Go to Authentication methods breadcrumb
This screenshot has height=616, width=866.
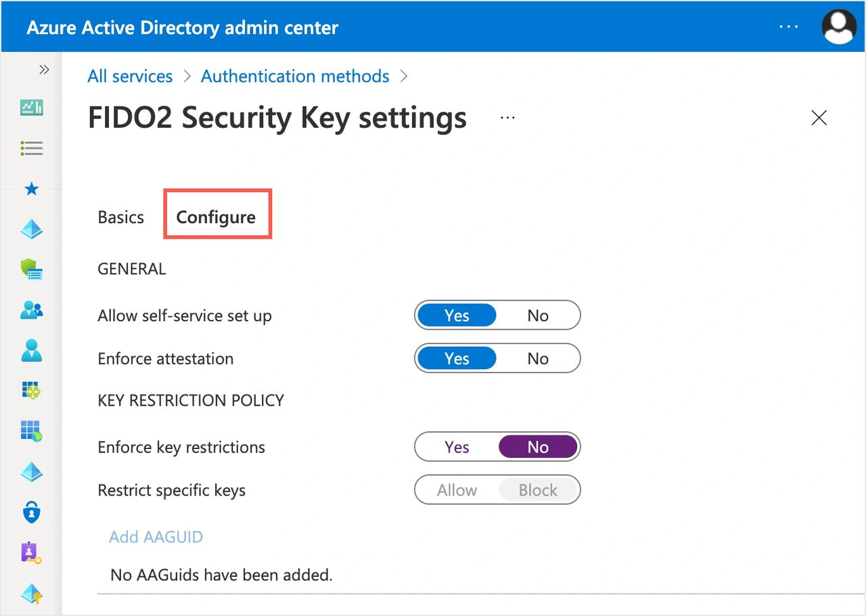295,76
